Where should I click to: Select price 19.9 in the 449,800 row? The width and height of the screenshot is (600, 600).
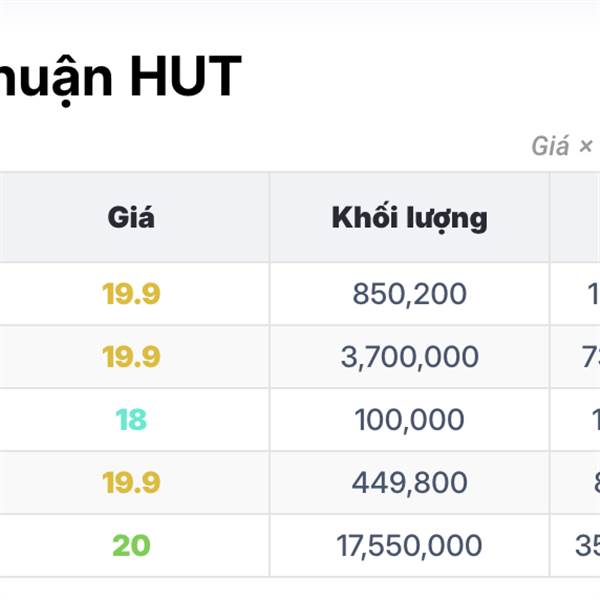click(131, 482)
